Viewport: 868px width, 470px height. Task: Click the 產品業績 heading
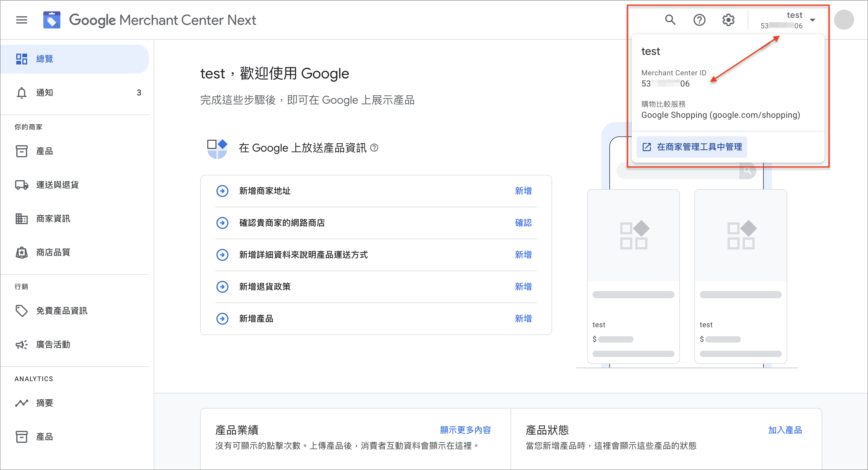pos(237,430)
